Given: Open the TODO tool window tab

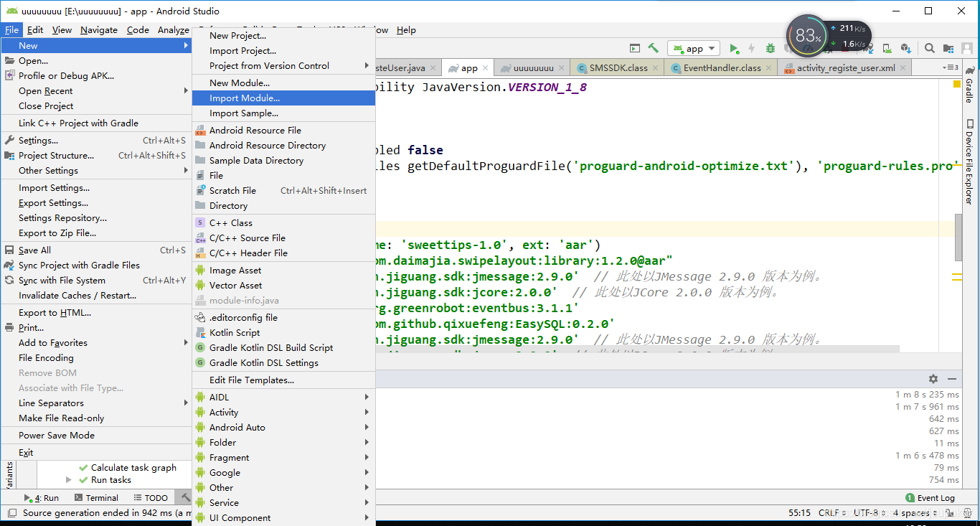Looking at the screenshot, I should [x=151, y=497].
